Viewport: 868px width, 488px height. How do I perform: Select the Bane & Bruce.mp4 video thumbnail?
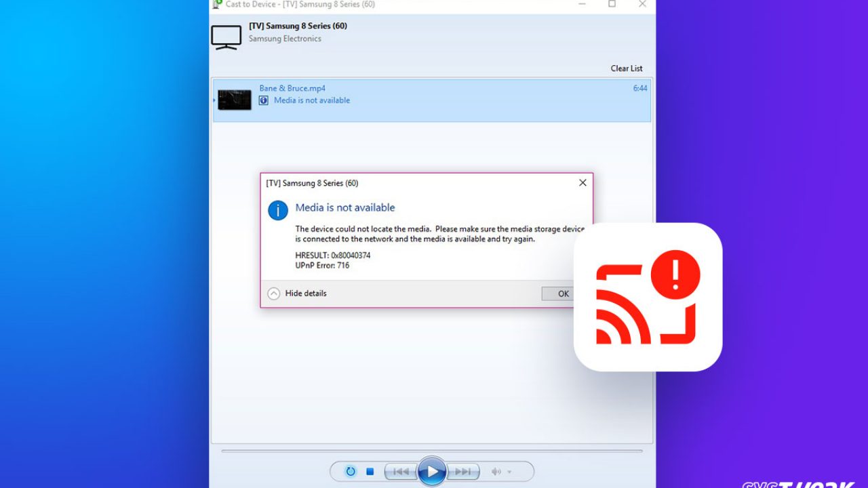point(235,100)
